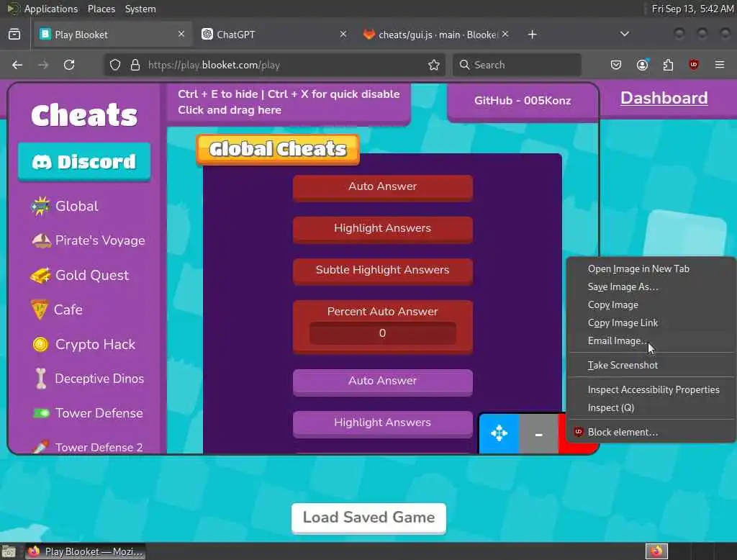Open a new browser tab
Screen dimensions: 737x560
532,35
